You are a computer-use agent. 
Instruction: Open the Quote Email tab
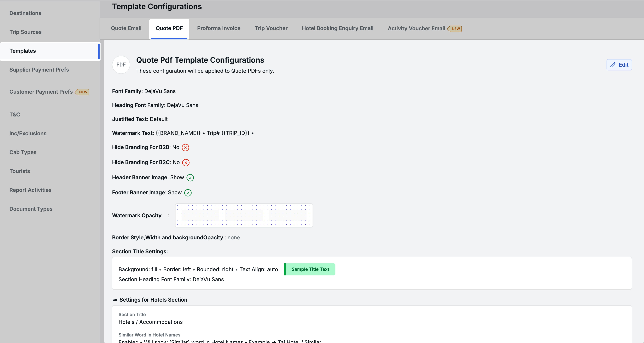pyautogui.click(x=126, y=28)
